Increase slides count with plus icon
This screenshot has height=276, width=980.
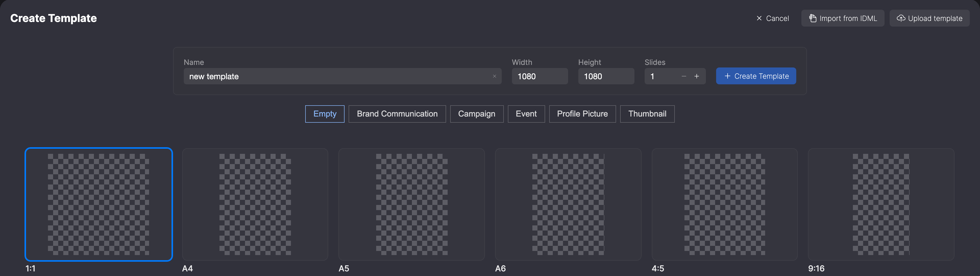(x=696, y=76)
